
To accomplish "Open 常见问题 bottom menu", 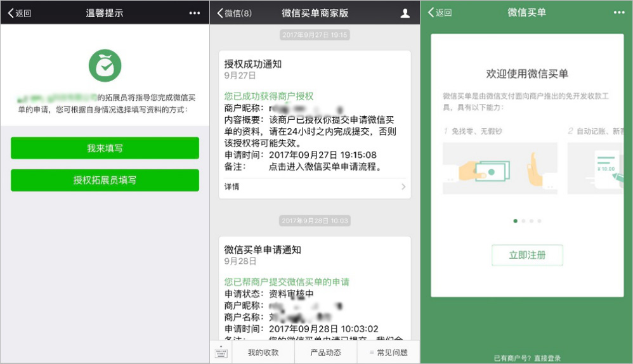I will (x=389, y=353).
